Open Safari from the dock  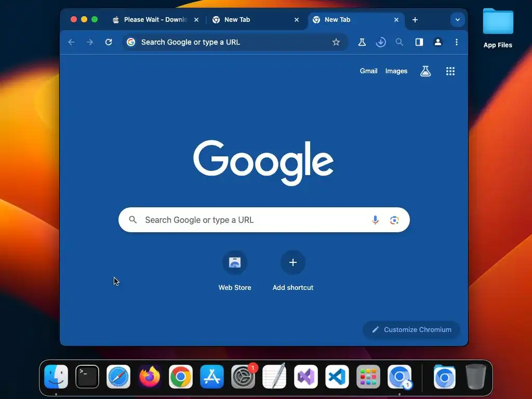(x=118, y=377)
